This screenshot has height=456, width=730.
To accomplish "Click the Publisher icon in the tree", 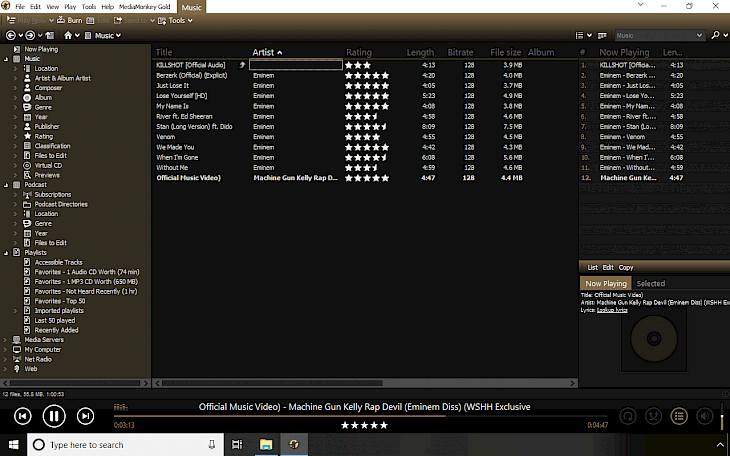I will click(27, 126).
